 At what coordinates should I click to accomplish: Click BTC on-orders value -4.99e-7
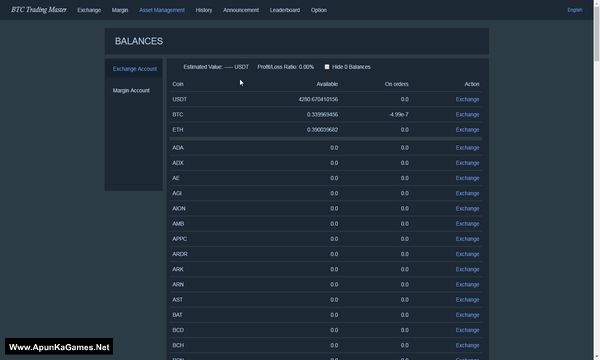coord(398,115)
